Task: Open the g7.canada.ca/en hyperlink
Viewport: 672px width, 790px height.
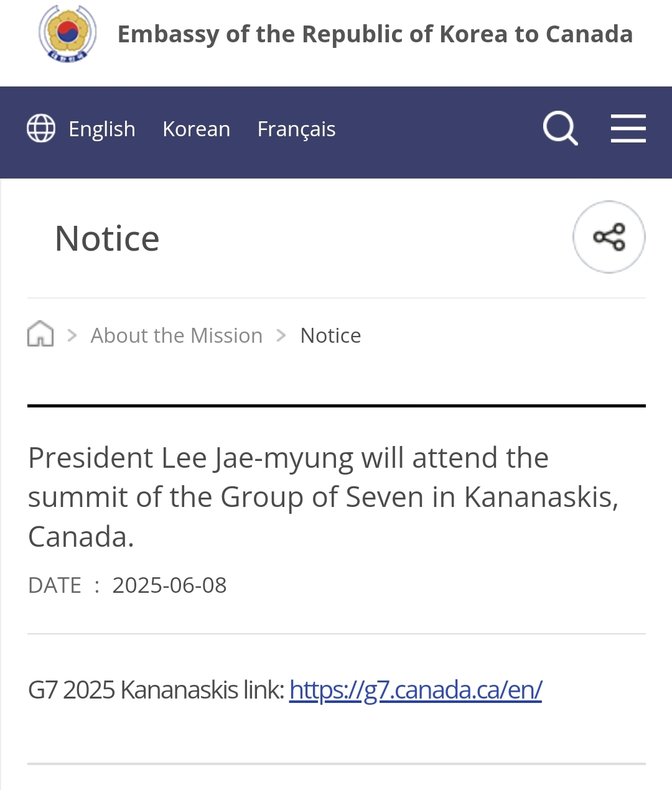Action: [x=415, y=690]
